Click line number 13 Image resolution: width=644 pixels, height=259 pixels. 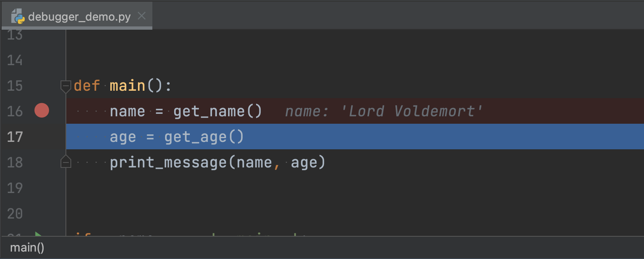tap(15, 35)
